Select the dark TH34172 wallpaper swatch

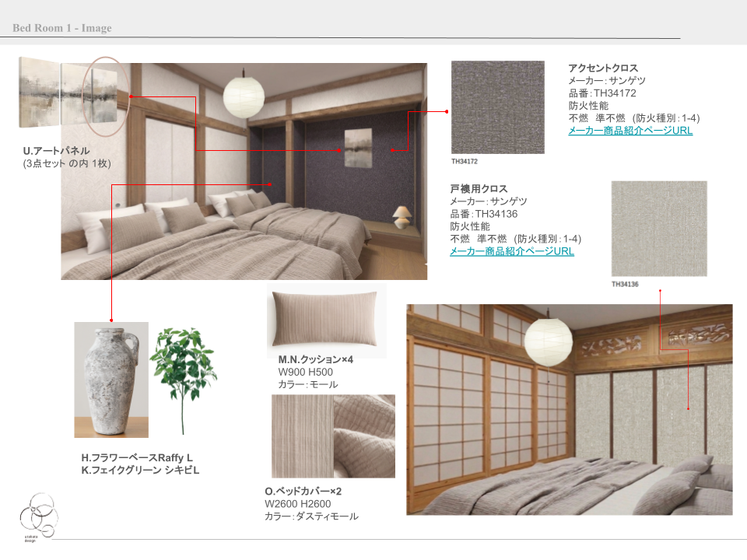click(498, 107)
